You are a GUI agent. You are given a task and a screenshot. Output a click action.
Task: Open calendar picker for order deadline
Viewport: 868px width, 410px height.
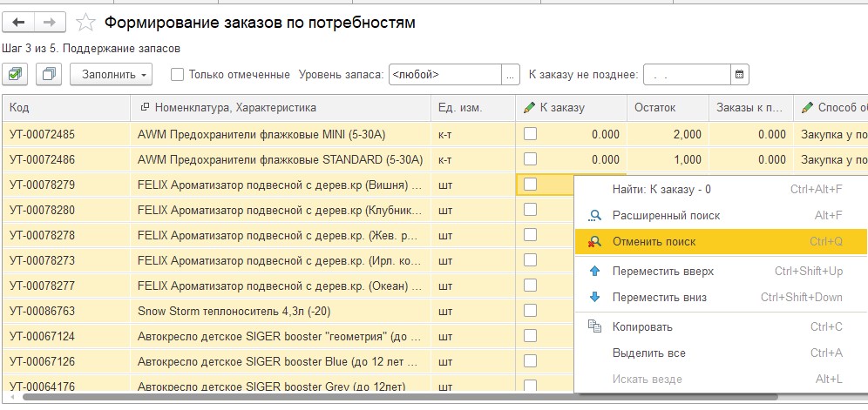click(739, 75)
